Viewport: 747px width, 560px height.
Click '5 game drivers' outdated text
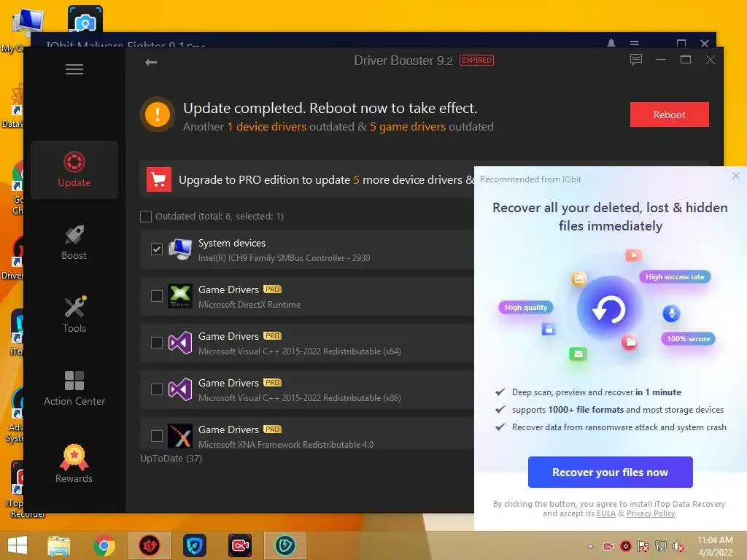[x=408, y=127]
